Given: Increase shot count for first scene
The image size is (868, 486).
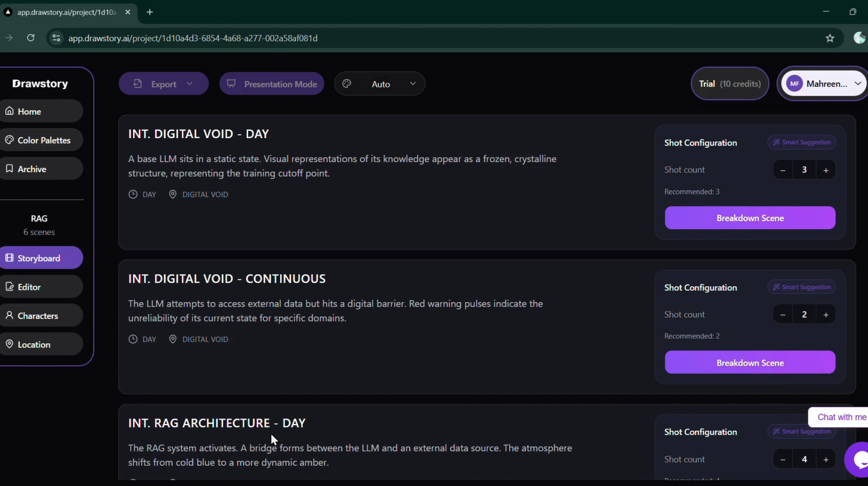Looking at the screenshot, I should click(826, 170).
